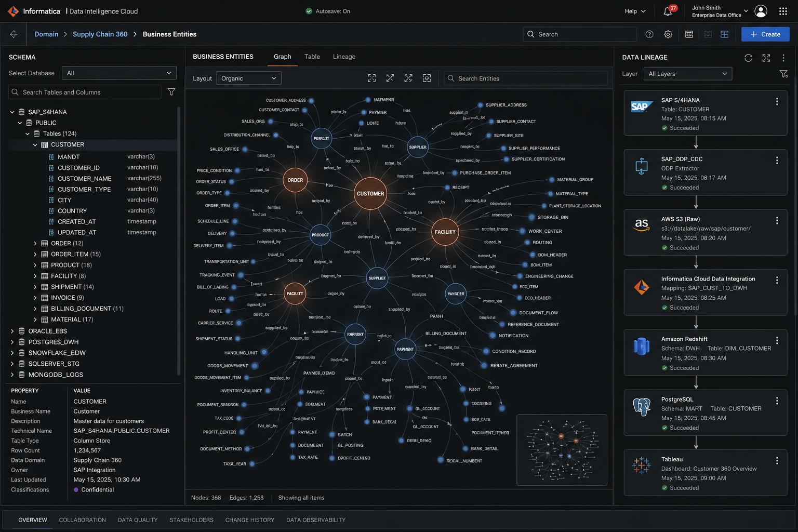Go to Supply Chain 360 breadcrumb

click(x=100, y=34)
